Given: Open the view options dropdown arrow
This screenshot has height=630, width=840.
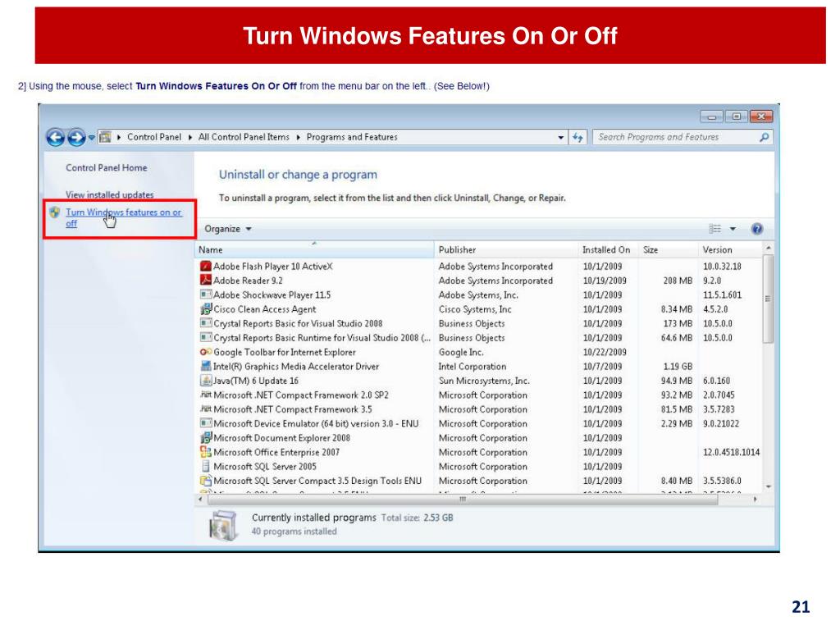Looking at the screenshot, I should click(x=733, y=230).
